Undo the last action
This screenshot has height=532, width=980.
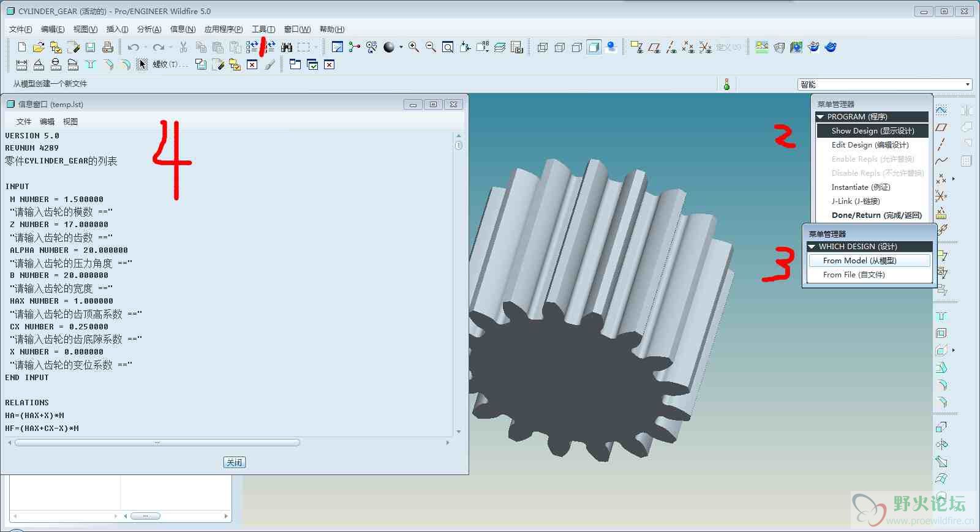[133, 47]
